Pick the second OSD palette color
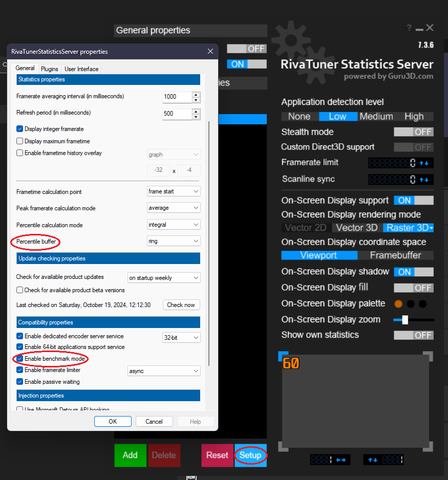This screenshot has width=448, height=480. [411, 304]
